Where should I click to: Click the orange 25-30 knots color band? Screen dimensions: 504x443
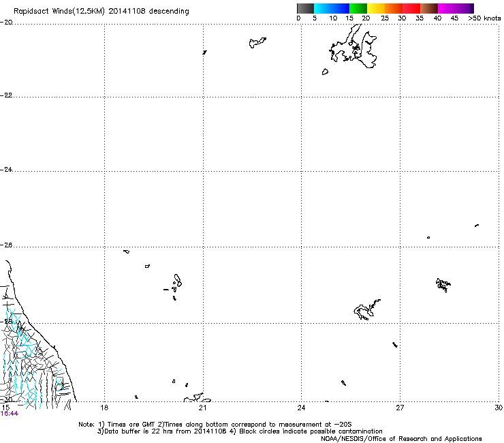394,8
